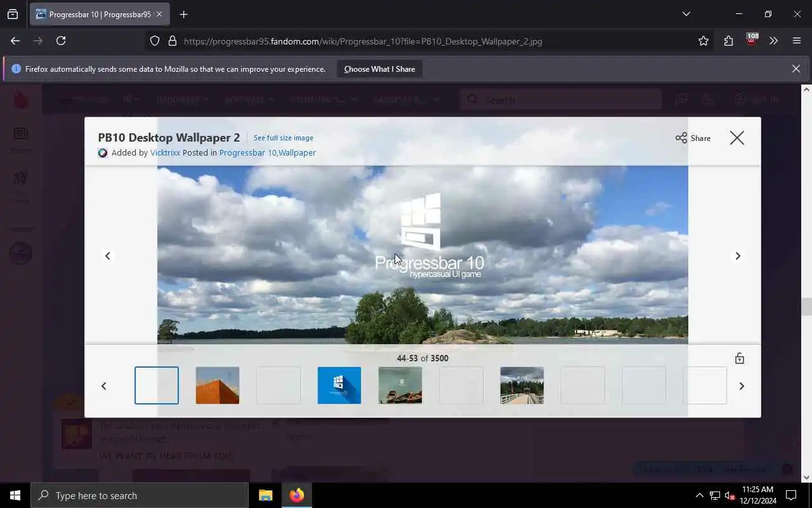Viewport: 812px width, 508px height.
Task: Dismiss the Firefox data notification bar
Action: (x=796, y=69)
